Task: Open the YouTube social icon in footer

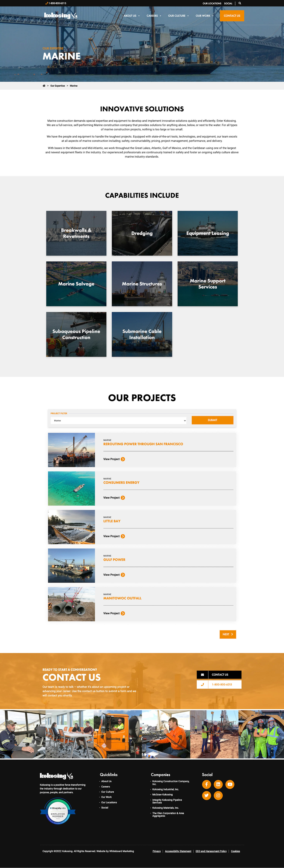Action: click(x=230, y=784)
